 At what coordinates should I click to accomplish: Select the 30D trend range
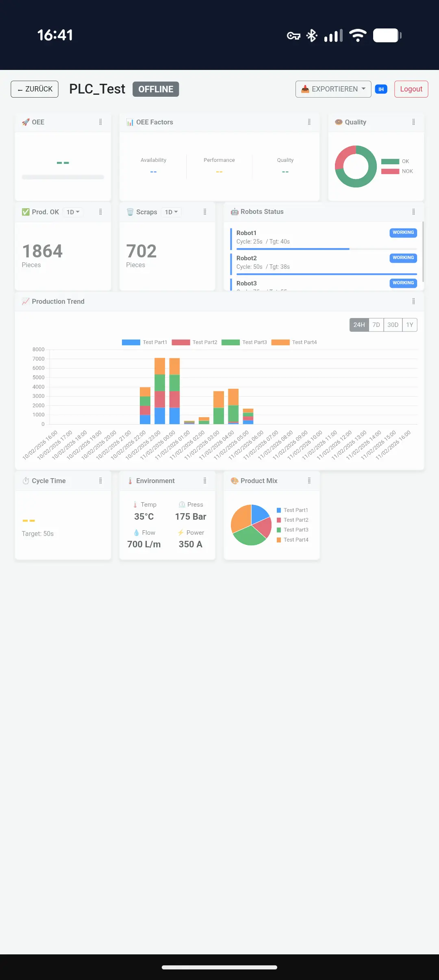pyautogui.click(x=393, y=325)
